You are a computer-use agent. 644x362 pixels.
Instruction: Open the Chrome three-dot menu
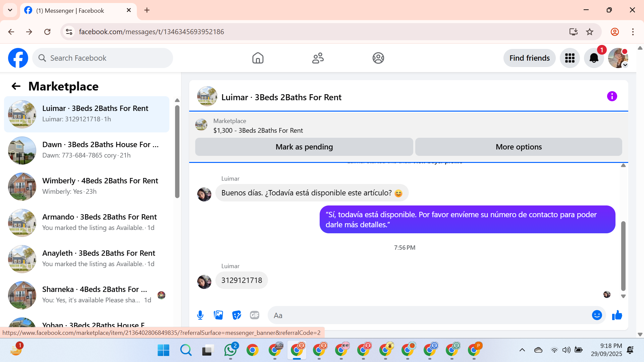633,32
